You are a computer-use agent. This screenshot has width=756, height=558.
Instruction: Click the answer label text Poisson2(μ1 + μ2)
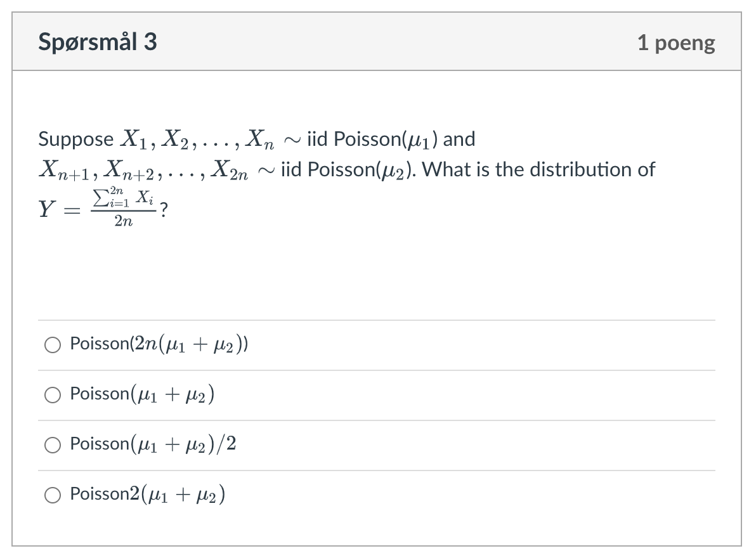click(148, 495)
